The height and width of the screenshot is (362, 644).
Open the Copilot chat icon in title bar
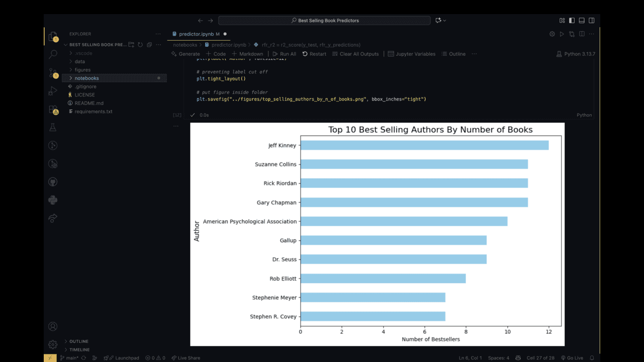click(x=438, y=21)
